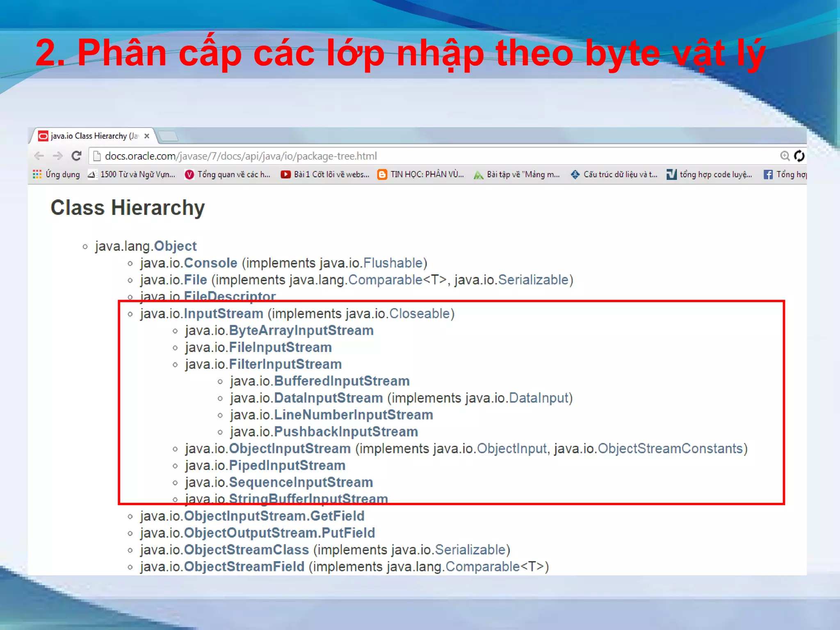Open the Console class link
Screen dimensions: 840x630
pos(210,263)
